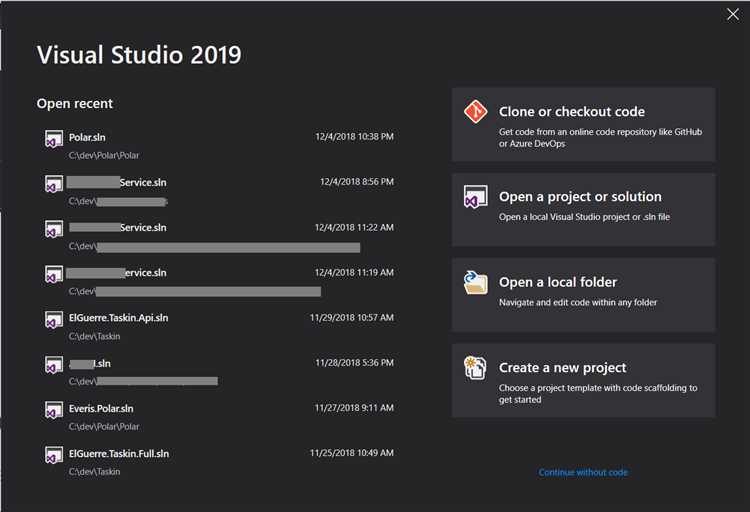Viewport: 750px width, 512px height.
Task: Click icon beside Service.sln dated 8:56 PM
Action: (x=54, y=184)
